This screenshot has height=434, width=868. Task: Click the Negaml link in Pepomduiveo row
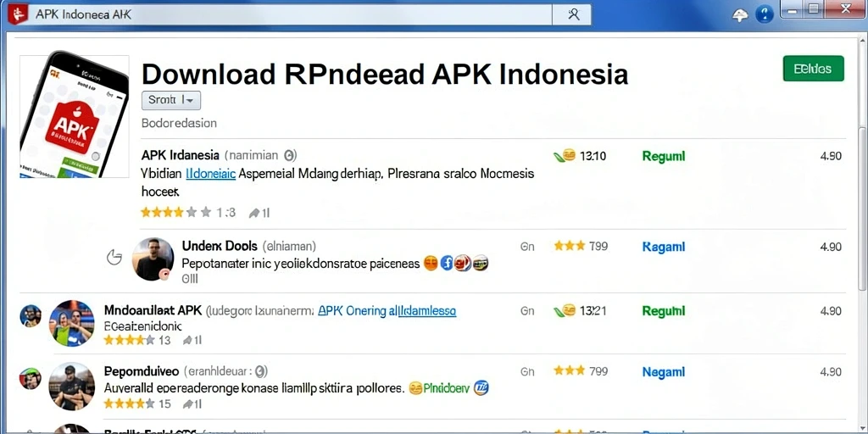click(663, 372)
